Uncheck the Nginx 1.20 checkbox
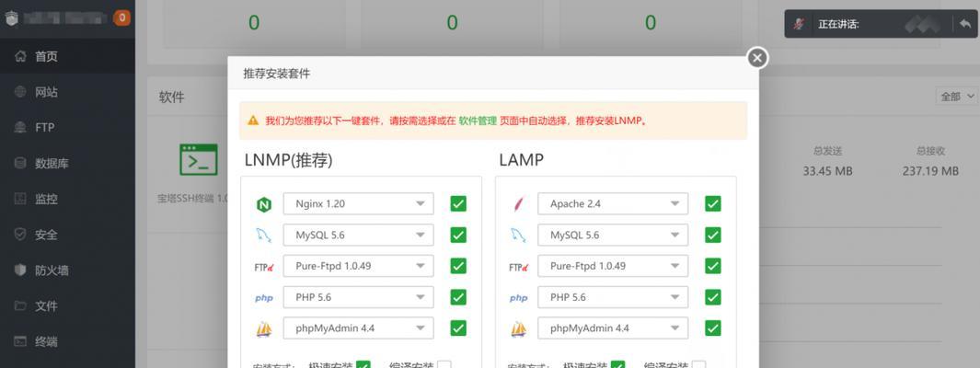 (458, 203)
